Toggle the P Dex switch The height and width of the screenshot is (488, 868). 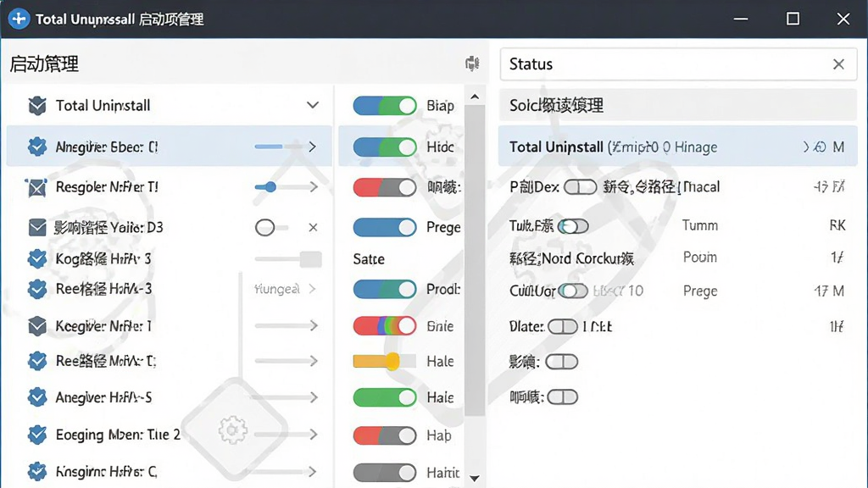point(580,187)
